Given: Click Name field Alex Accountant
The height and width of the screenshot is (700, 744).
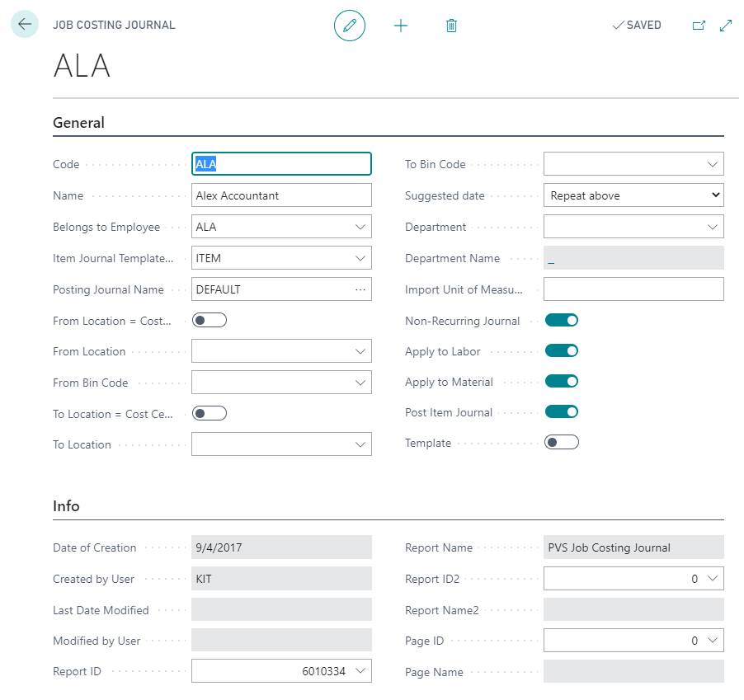Looking at the screenshot, I should click(x=281, y=195).
